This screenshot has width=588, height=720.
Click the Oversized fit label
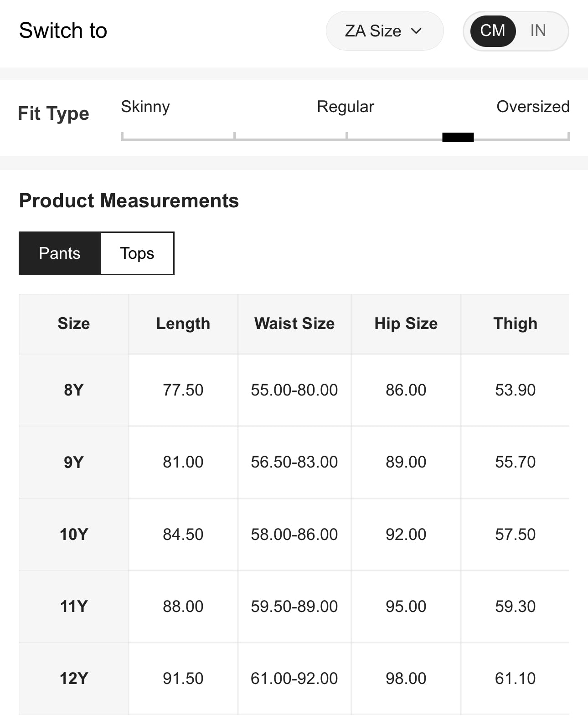click(x=532, y=107)
